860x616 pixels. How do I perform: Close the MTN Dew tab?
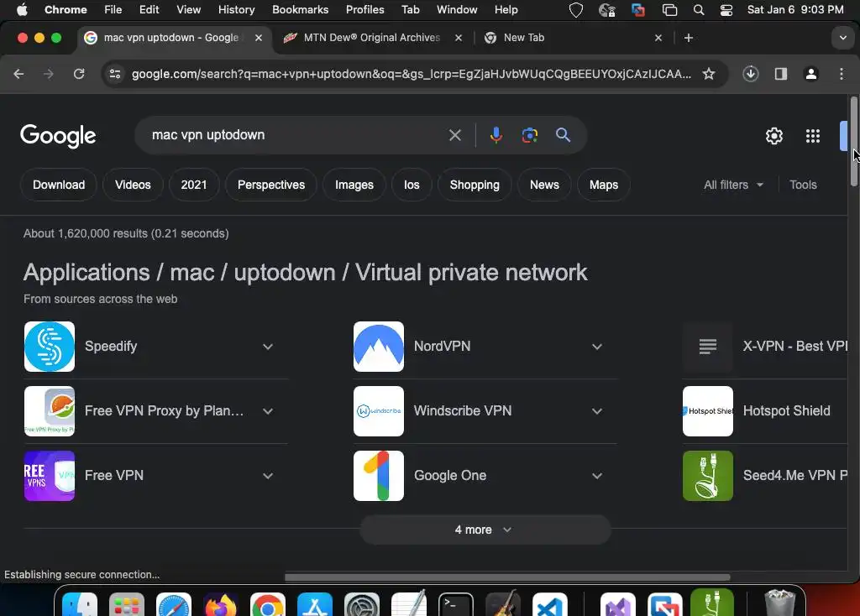pyautogui.click(x=459, y=38)
